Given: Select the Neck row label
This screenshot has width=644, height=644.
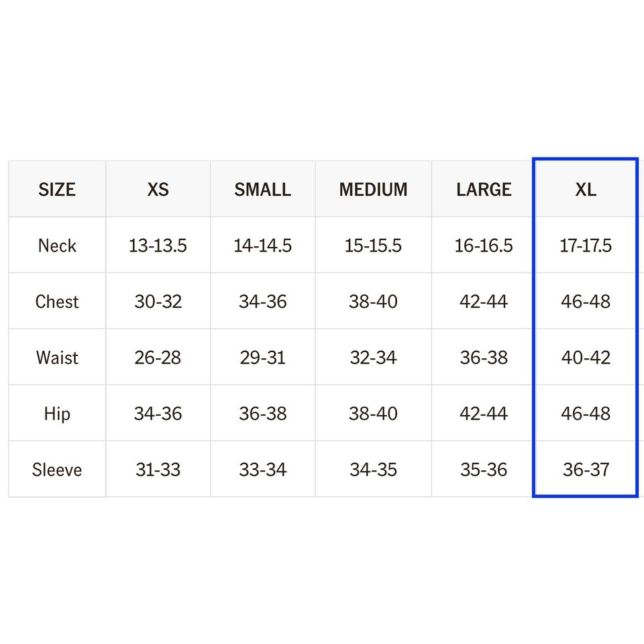Looking at the screenshot, I should coord(57,246).
